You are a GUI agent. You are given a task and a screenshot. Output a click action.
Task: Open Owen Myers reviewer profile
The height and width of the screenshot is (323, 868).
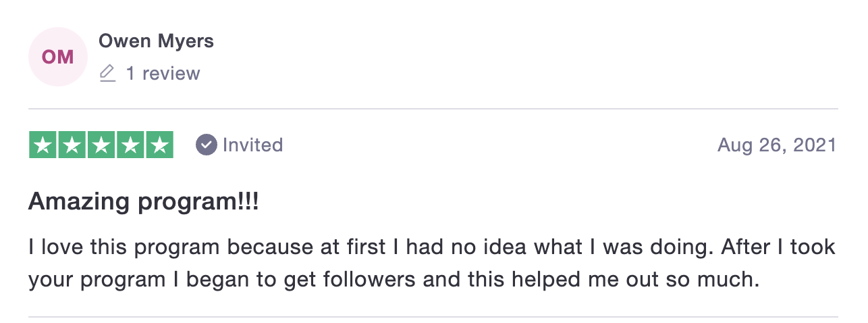point(156,41)
